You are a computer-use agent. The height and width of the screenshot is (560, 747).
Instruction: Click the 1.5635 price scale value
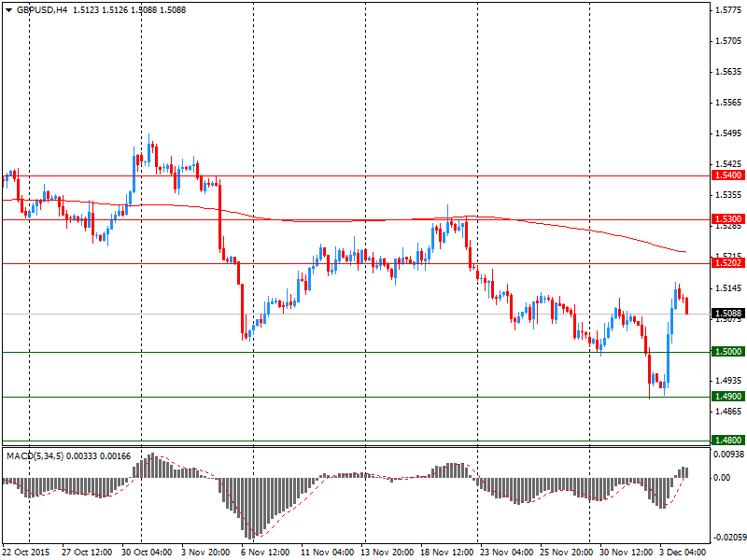click(728, 72)
